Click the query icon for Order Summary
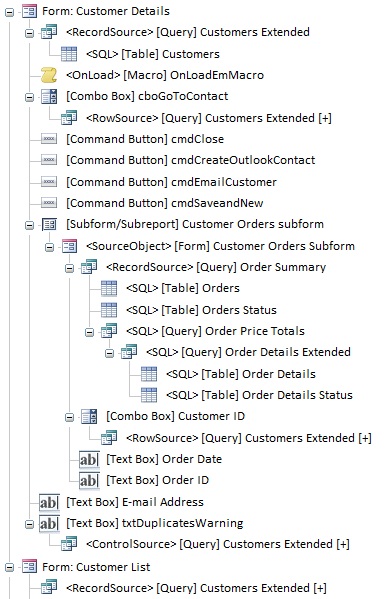387x599 pixels. tap(89, 267)
